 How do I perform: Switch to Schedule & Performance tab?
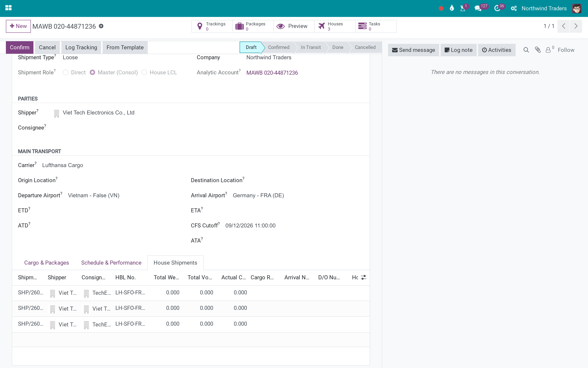[x=111, y=263]
